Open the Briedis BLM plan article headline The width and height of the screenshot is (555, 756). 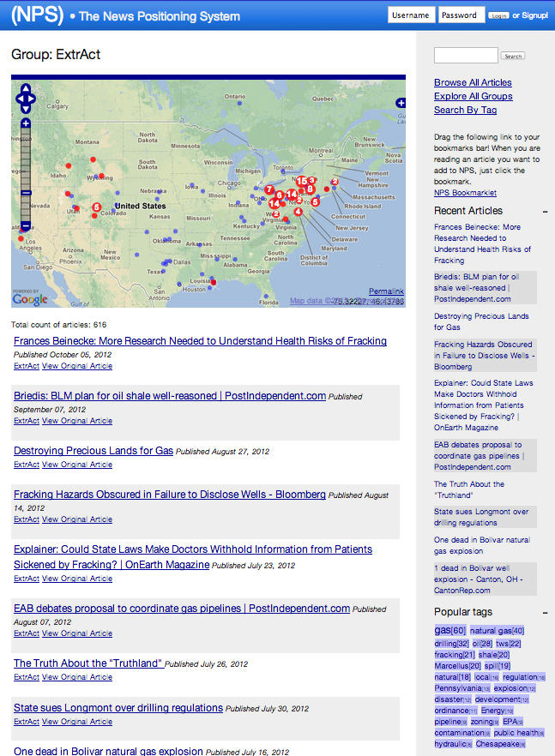[x=170, y=396]
